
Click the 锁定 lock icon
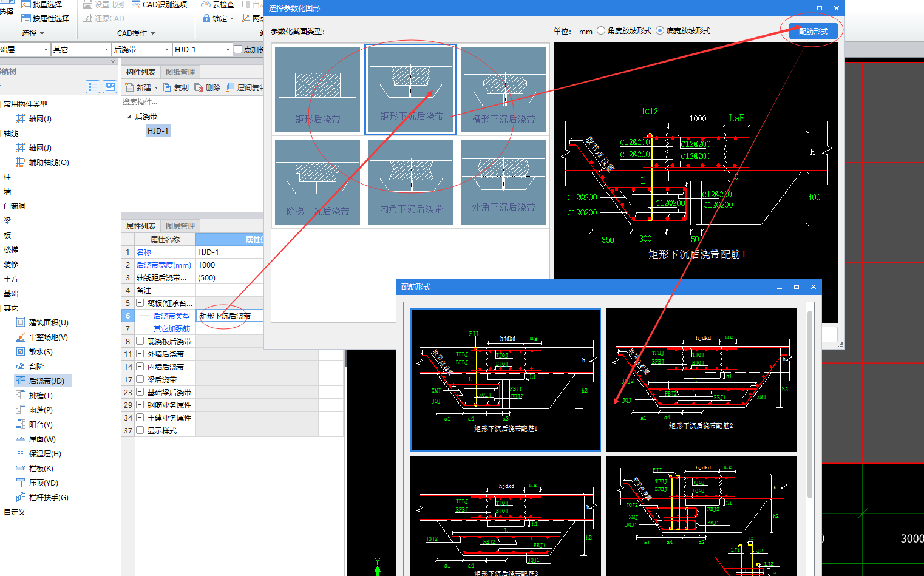coord(206,18)
